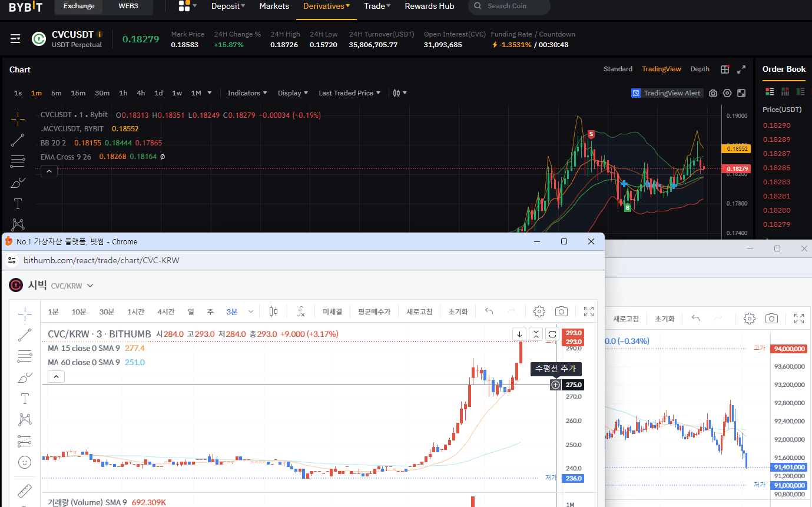Switch to the WEB3 mode
This screenshot has width=812, height=507.
[x=128, y=6]
